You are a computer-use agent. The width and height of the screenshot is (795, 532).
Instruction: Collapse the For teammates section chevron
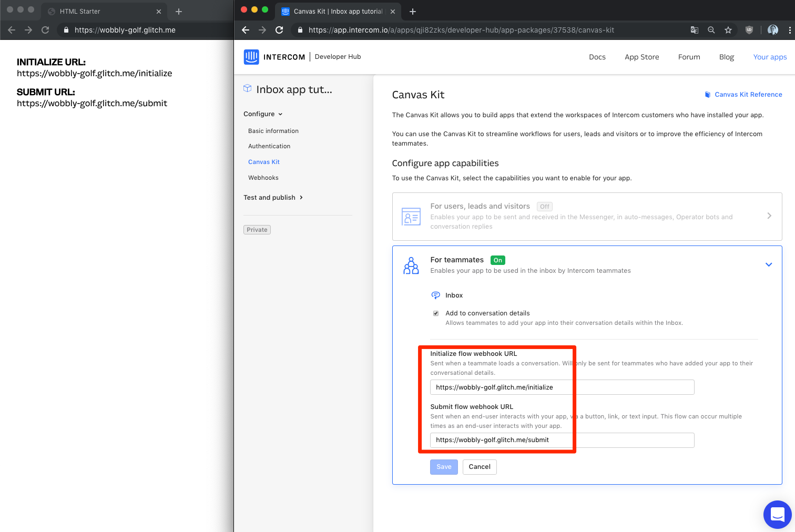768,264
